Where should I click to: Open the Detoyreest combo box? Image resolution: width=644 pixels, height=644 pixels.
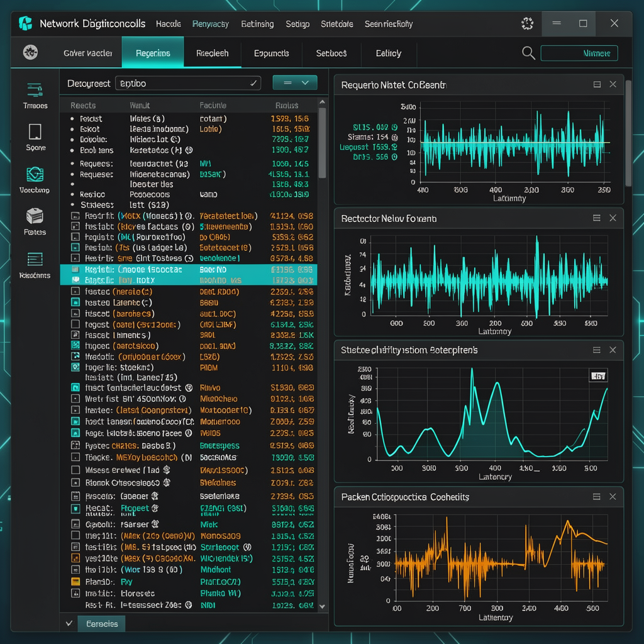tap(188, 83)
